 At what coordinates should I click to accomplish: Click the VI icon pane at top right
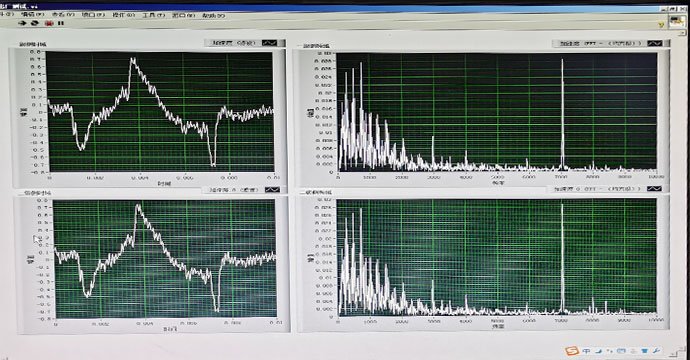[677, 21]
